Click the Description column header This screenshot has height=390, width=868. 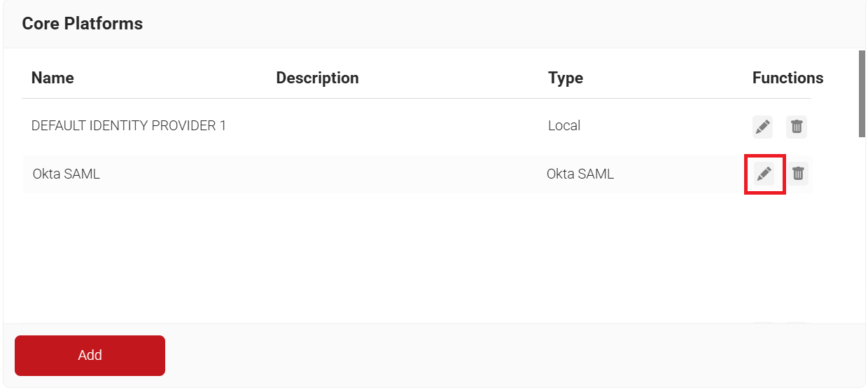(317, 78)
